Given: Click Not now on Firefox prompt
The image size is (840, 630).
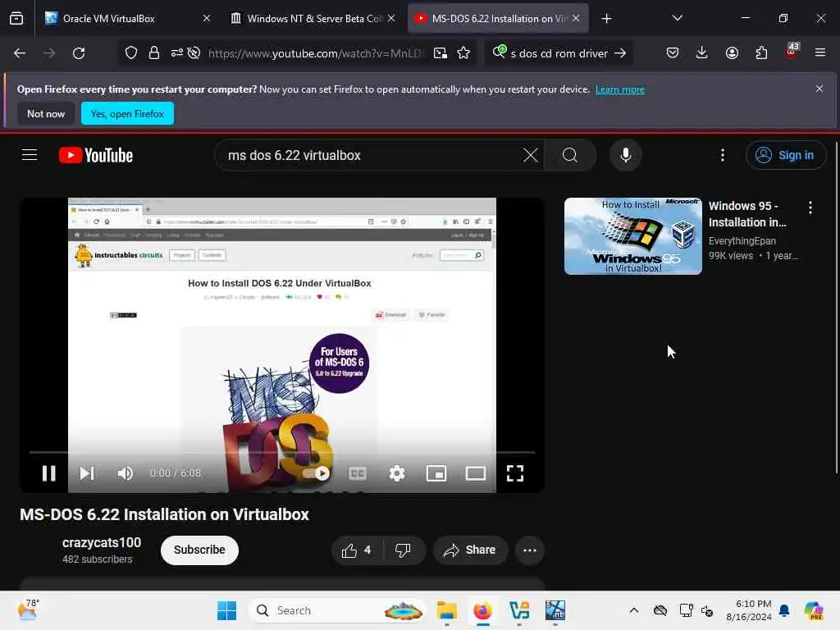Looking at the screenshot, I should coord(46,113).
